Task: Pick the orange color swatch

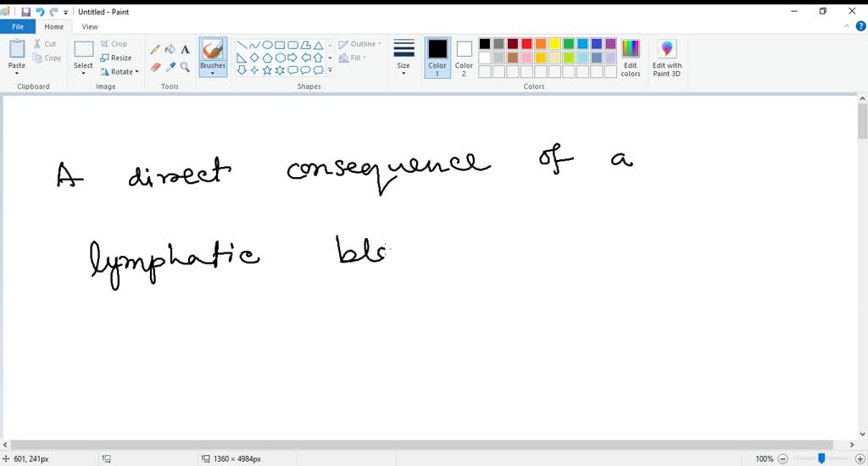Action: (x=541, y=44)
